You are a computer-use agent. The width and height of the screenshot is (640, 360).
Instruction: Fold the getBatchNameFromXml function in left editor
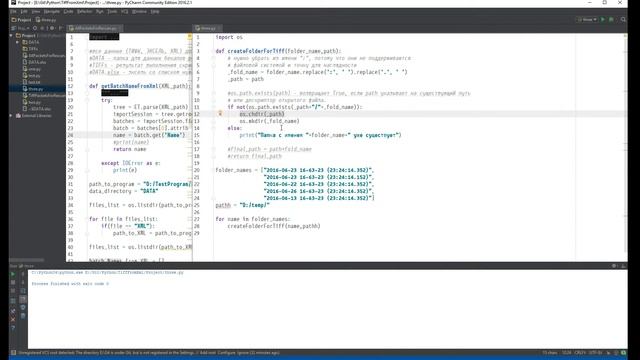coord(87,86)
